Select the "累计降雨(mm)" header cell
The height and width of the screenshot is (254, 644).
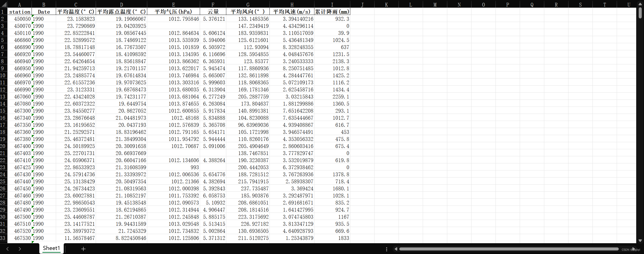(332, 12)
